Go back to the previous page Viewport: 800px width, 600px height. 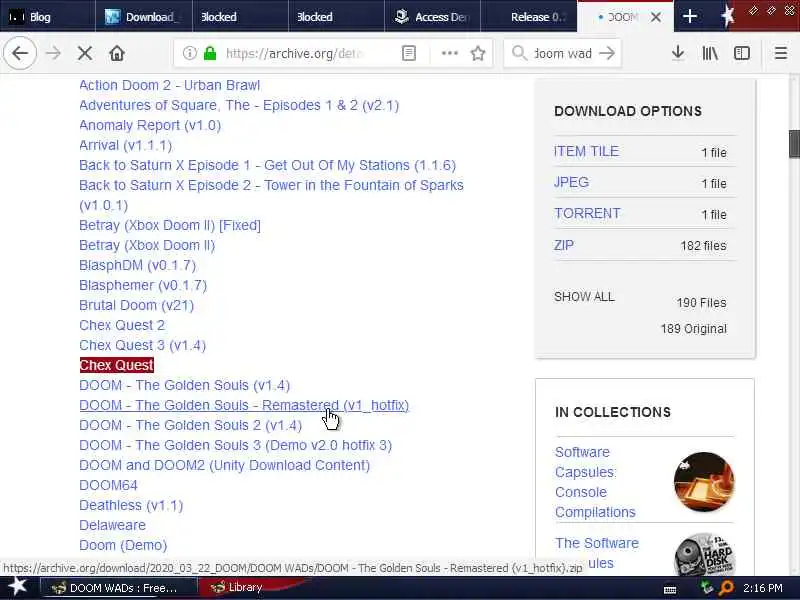pos(20,53)
